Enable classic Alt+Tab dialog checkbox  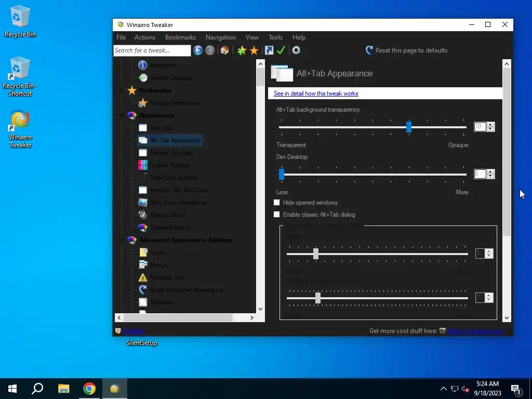point(277,215)
